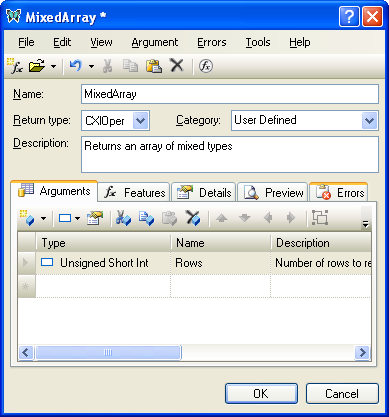Viewport: 389px width, 417px height.
Task: Open the argument type rectangle dropdown arrow
Action: pos(77,219)
